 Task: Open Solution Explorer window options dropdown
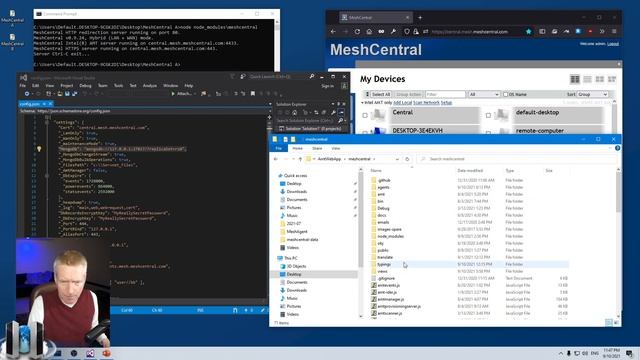pyautogui.click(x=333, y=104)
